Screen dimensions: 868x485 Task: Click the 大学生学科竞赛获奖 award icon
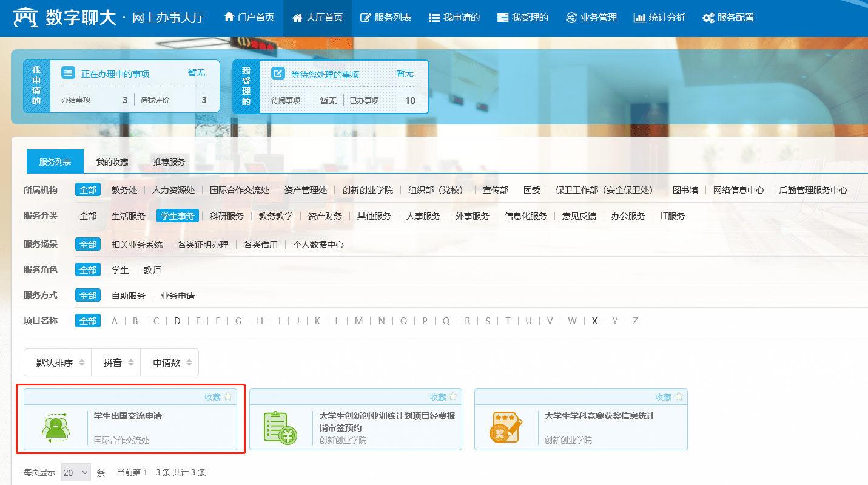[505, 427]
